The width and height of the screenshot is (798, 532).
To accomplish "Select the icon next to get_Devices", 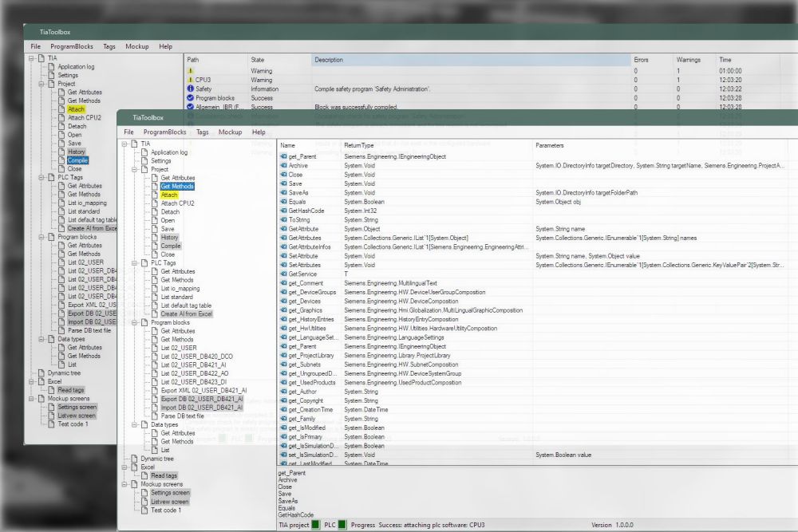I will [x=283, y=301].
